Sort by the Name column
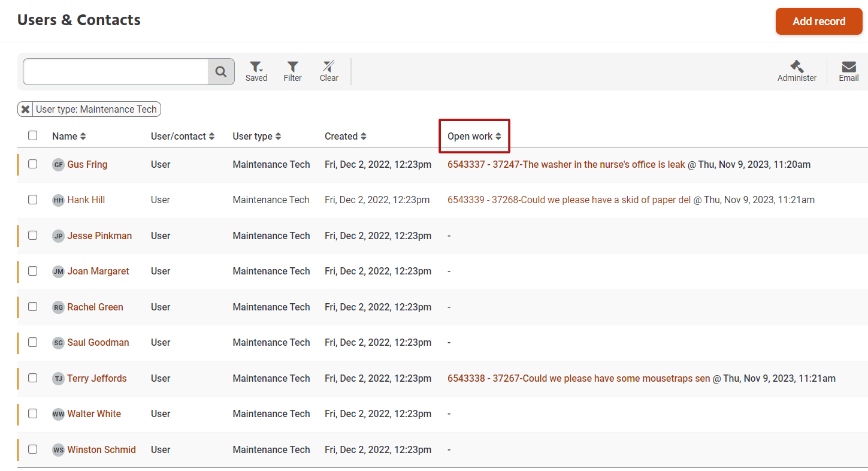The image size is (868, 471). tap(69, 137)
